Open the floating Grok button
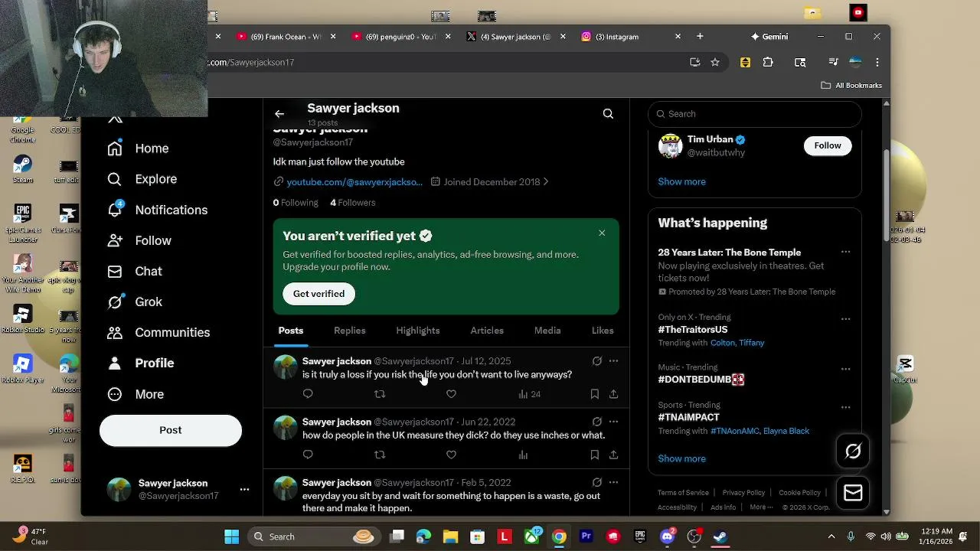The height and width of the screenshot is (551, 980). [x=853, y=452]
